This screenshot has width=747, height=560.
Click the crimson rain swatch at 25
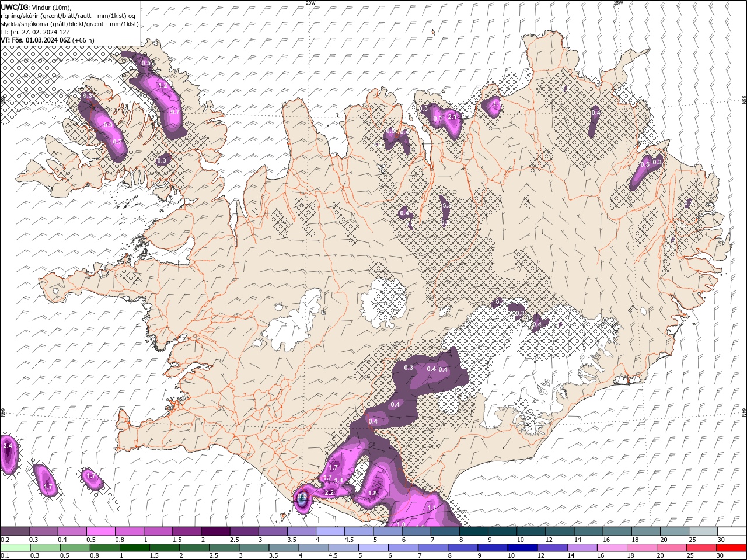(x=701, y=548)
